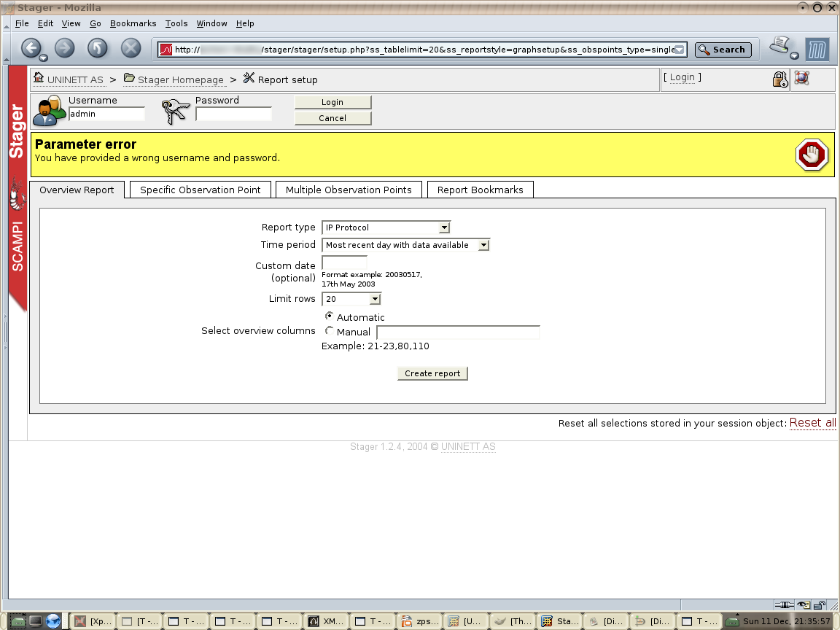The image size is (840, 630).
Task: Click the padlock login icon
Action: [x=780, y=79]
